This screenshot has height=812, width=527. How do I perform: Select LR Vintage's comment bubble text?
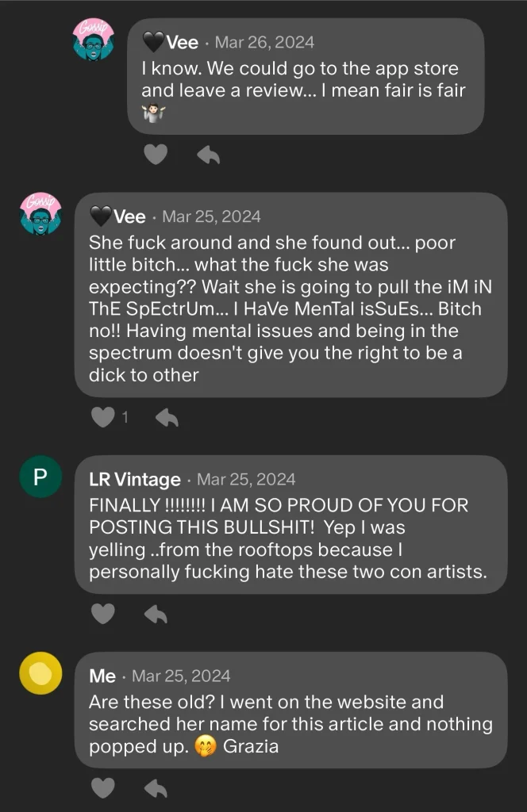tap(289, 538)
